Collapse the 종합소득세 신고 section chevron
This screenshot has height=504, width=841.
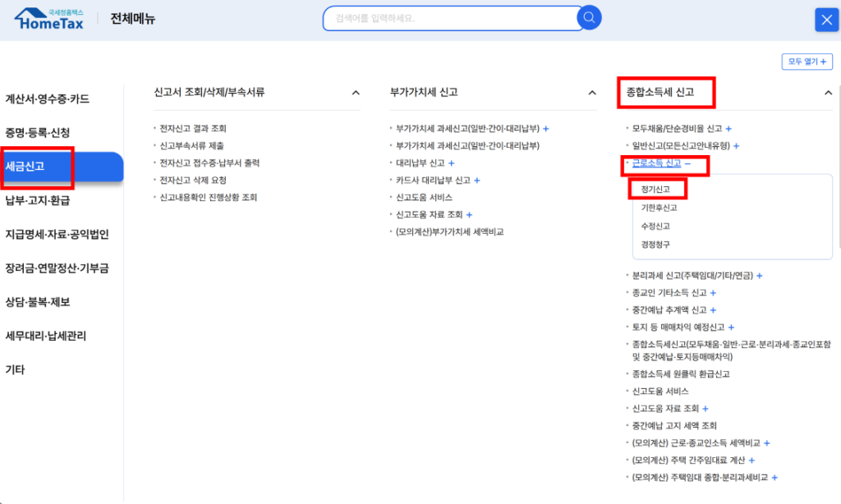(x=828, y=93)
